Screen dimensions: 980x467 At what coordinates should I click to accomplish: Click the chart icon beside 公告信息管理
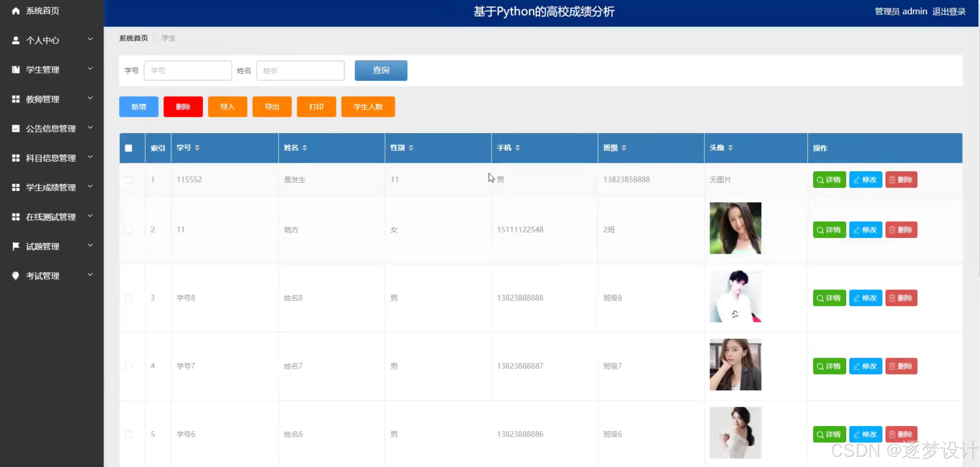(x=16, y=128)
